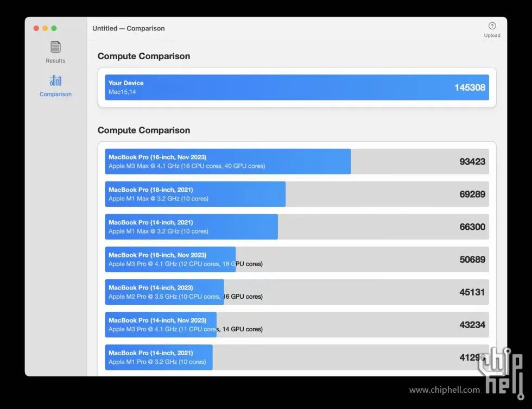Click the "Mac15,14" model identifier
The image size is (532, 409).
click(x=122, y=92)
